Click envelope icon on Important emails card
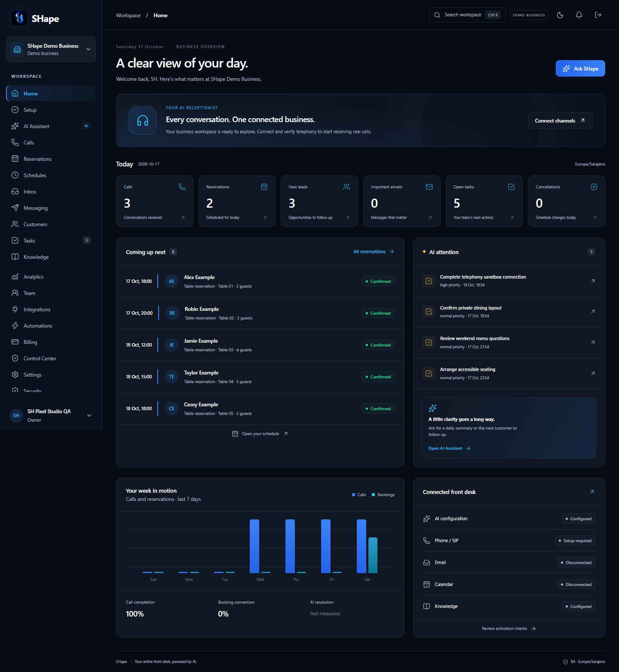Viewport: 619px width, 672px height. (x=429, y=187)
